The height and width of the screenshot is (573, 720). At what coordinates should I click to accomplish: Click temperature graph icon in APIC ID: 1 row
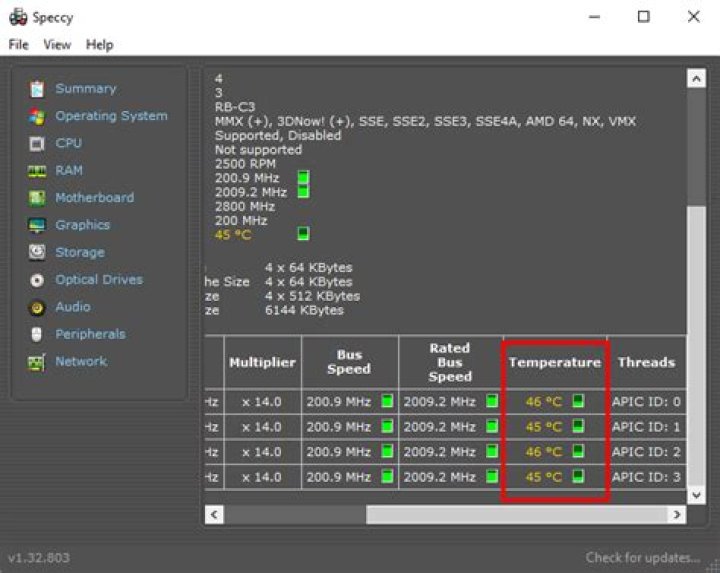tap(578, 426)
